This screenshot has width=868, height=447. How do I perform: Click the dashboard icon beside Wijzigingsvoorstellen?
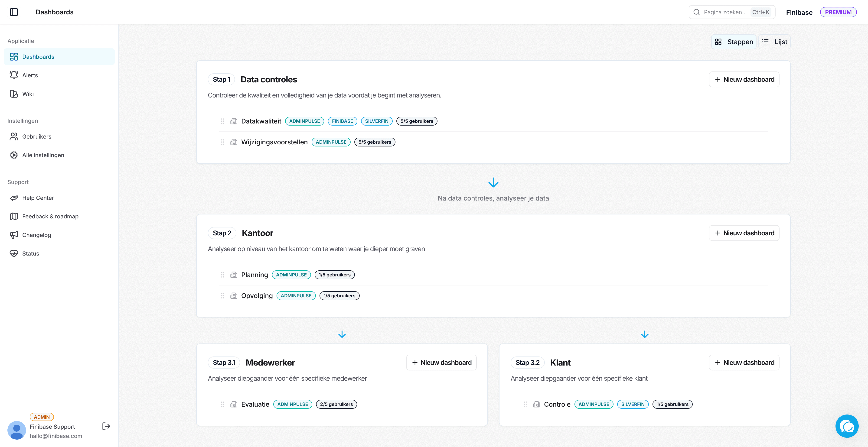234,142
